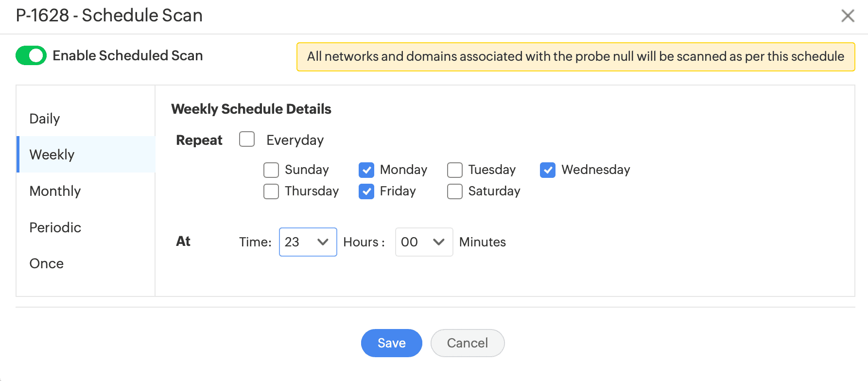Click the Save button
This screenshot has width=868, height=381.
[391, 343]
